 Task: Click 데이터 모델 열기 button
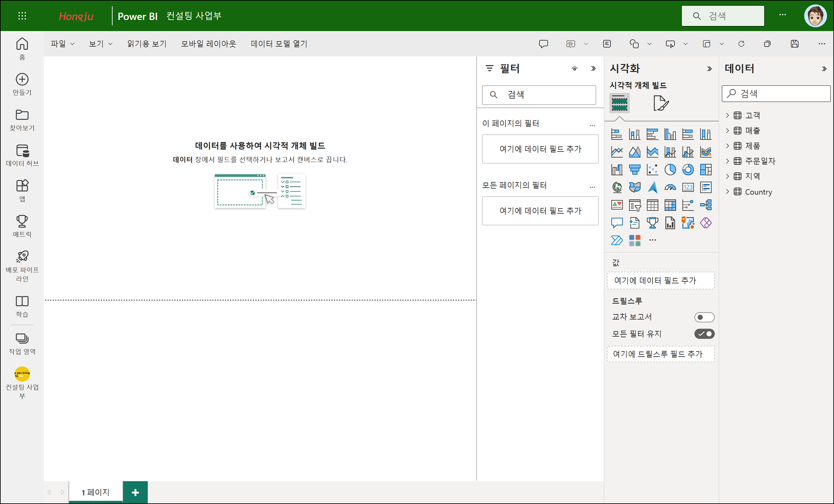279,44
